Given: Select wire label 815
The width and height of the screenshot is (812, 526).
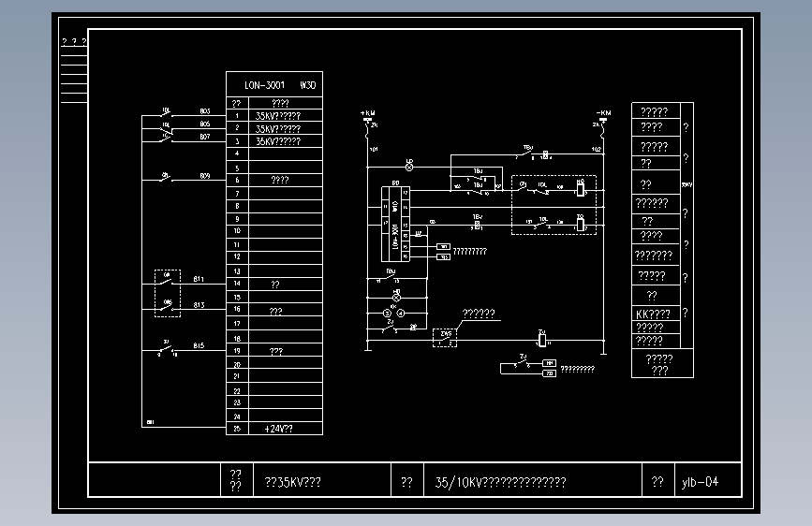Looking at the screenshot, I should coord(199,345).
